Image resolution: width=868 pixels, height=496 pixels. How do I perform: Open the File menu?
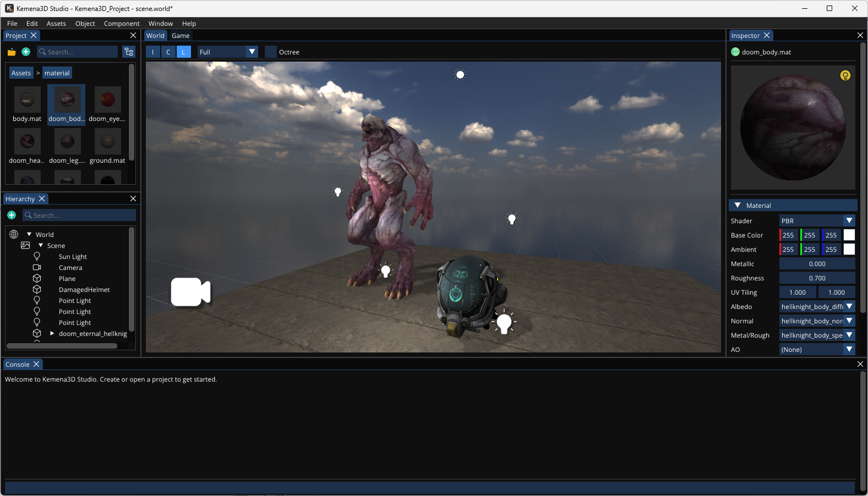12,24
